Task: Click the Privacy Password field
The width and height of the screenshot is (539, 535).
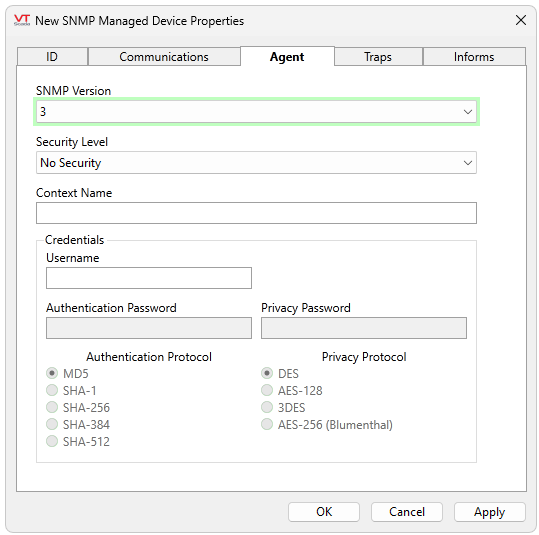Action: pyautogui.click(x=364, y=328)
